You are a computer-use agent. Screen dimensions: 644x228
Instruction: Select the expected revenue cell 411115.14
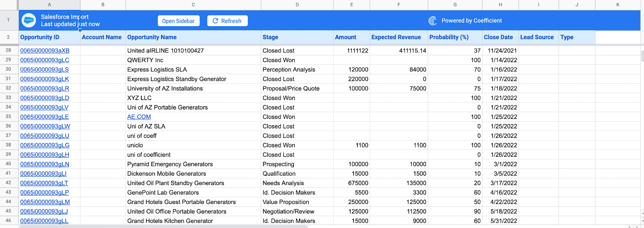pyautogui.click(x=399, y=51)
